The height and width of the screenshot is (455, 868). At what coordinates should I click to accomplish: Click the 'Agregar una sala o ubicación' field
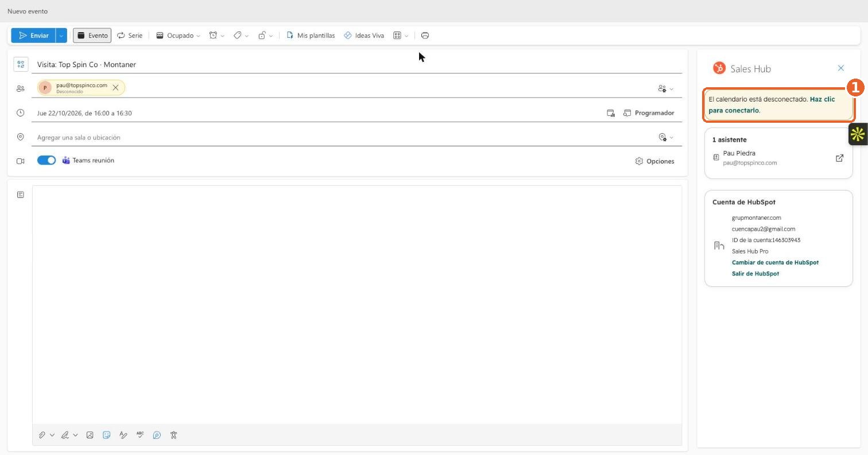tap(344, 138)
